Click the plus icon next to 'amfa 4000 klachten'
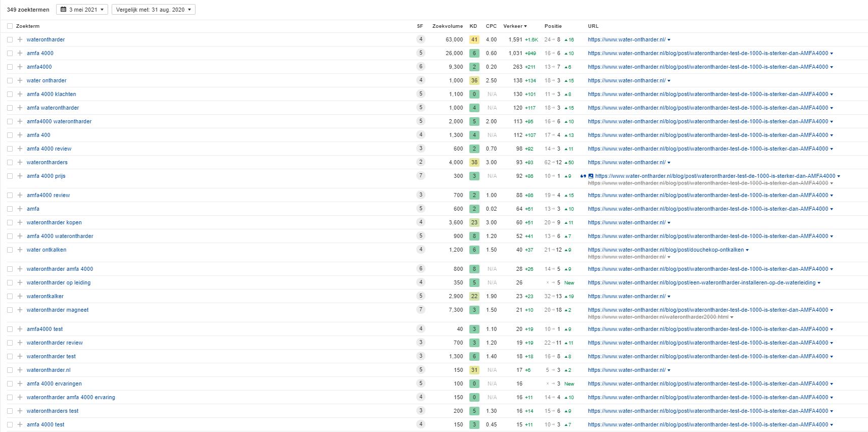This screenshot has height=432, width=868. point(20,94)
